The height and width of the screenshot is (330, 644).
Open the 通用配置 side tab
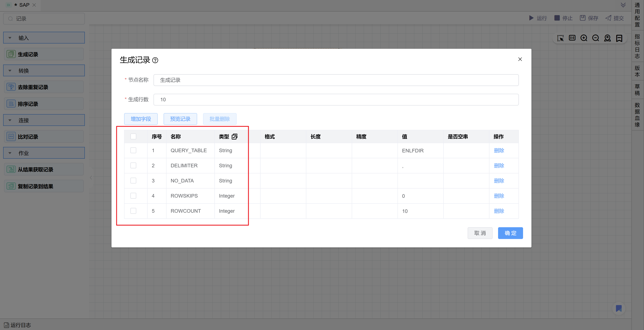pyautogui.click(x=637, y=15)
